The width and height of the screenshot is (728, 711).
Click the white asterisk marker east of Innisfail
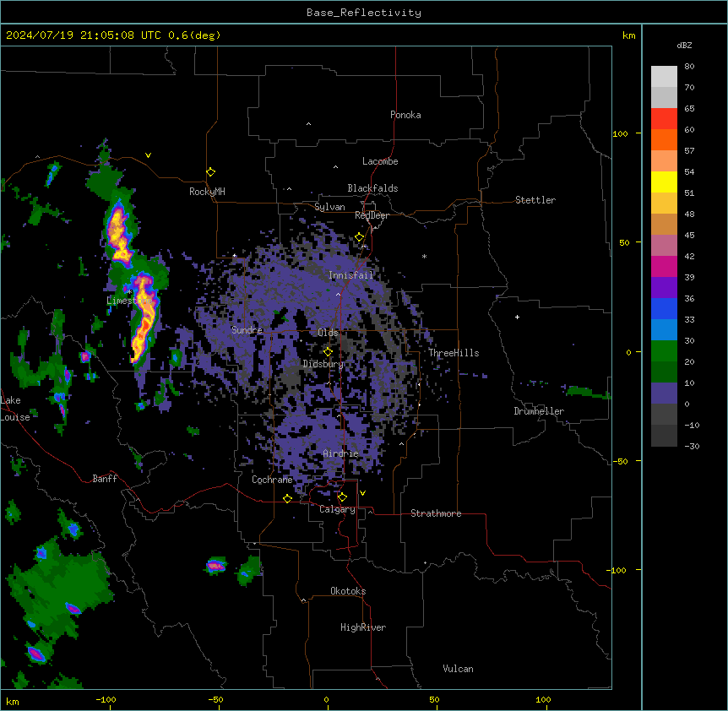click(x=424, y=256)
